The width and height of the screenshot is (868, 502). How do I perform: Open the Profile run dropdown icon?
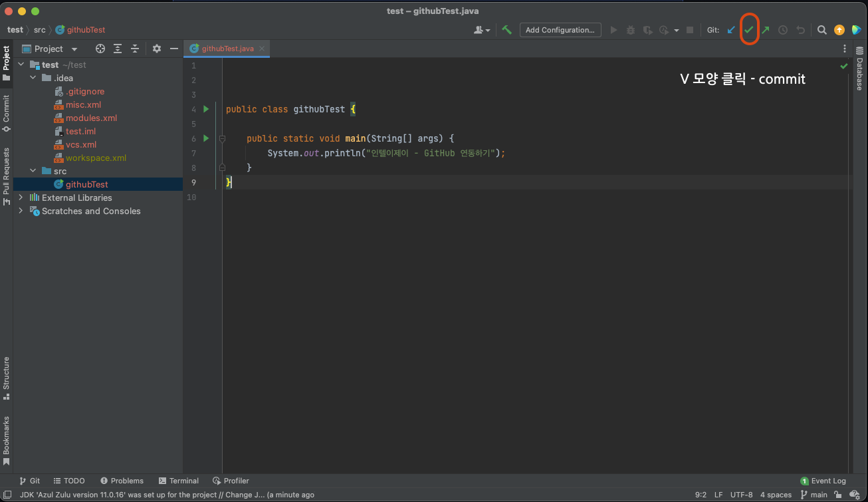pos(669,30)
